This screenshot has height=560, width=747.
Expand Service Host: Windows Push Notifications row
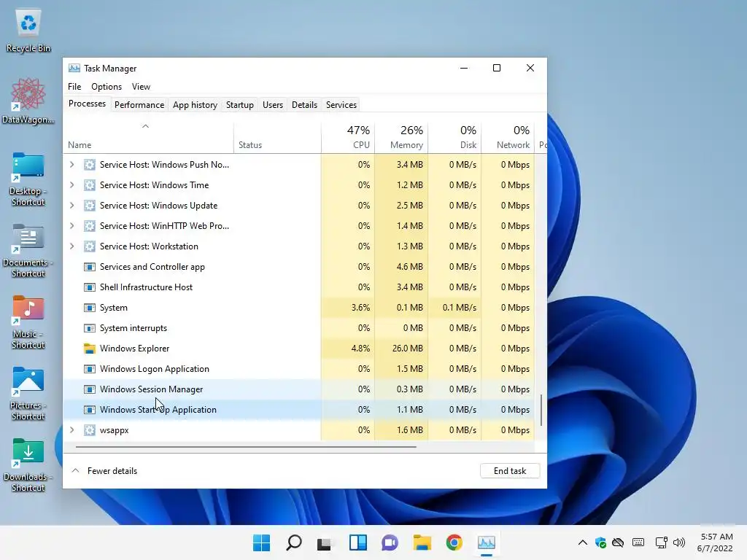72,165
